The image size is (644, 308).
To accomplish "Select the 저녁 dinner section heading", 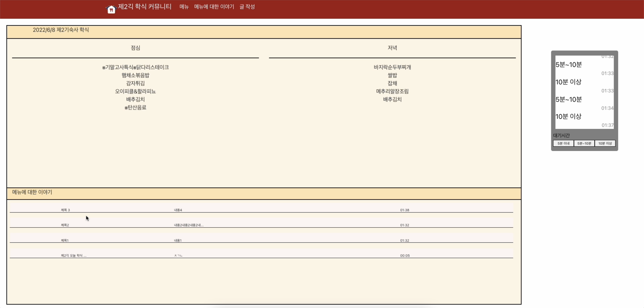I will click(x=392, y=48).
